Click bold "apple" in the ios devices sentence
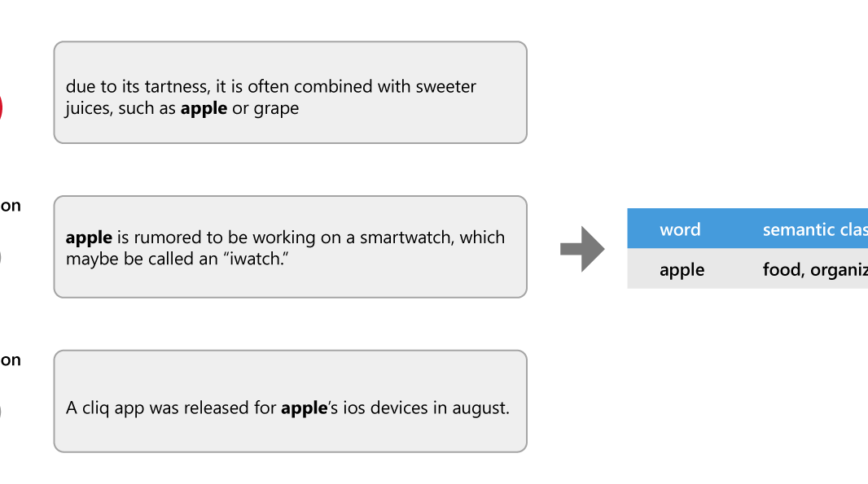The width and height of the screenshot is (868, 484). (x=304, y=408)
